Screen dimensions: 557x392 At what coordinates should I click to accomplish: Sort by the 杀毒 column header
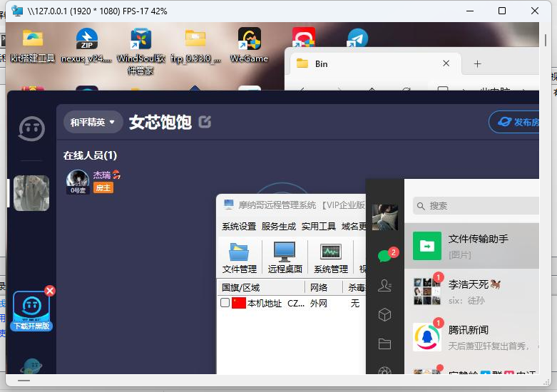tap(354, 287)
